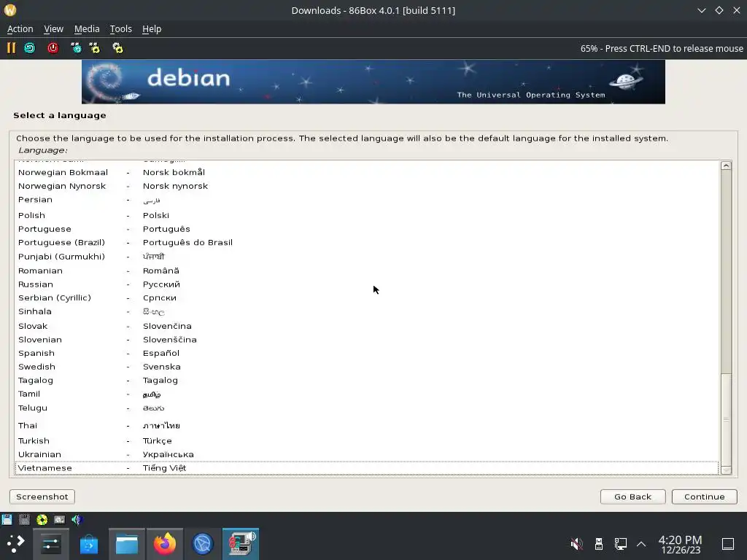The height and width of the screenshot is (560, 747).
Task: Send Ctrl+Alt+Del via toolbar icon
Action: click(76, 48)
